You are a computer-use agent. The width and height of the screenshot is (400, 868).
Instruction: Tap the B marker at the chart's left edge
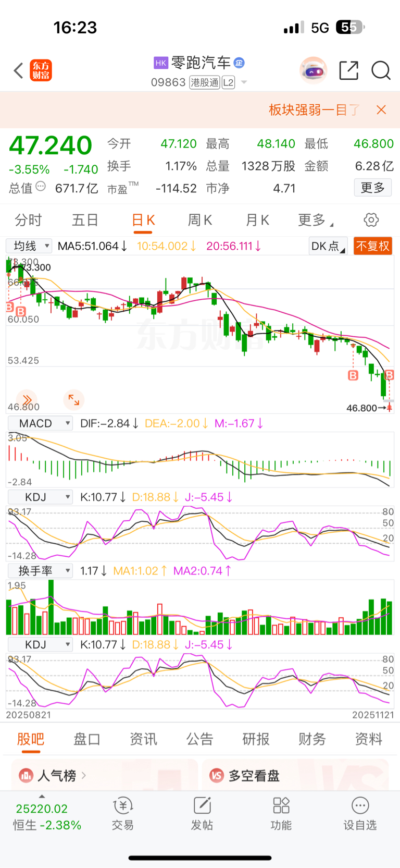[x=9, y=308]
